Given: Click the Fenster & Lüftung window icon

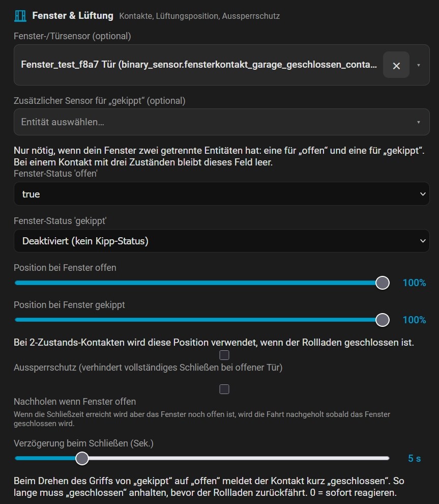Looking at the screenshot, I should [x=20, y=16].
